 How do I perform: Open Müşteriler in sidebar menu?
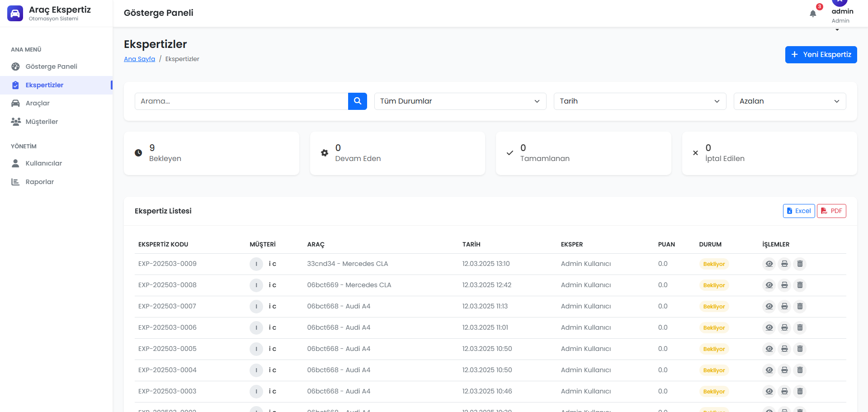56,122
